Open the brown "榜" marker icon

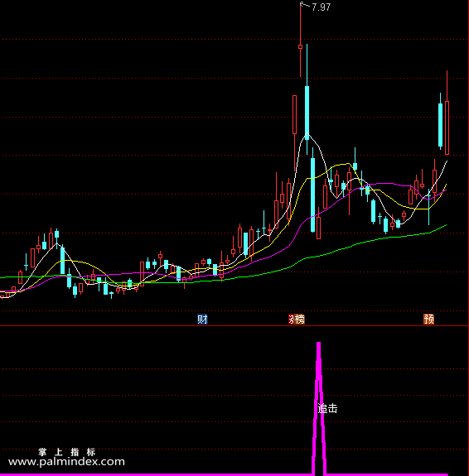coord(300,319)
